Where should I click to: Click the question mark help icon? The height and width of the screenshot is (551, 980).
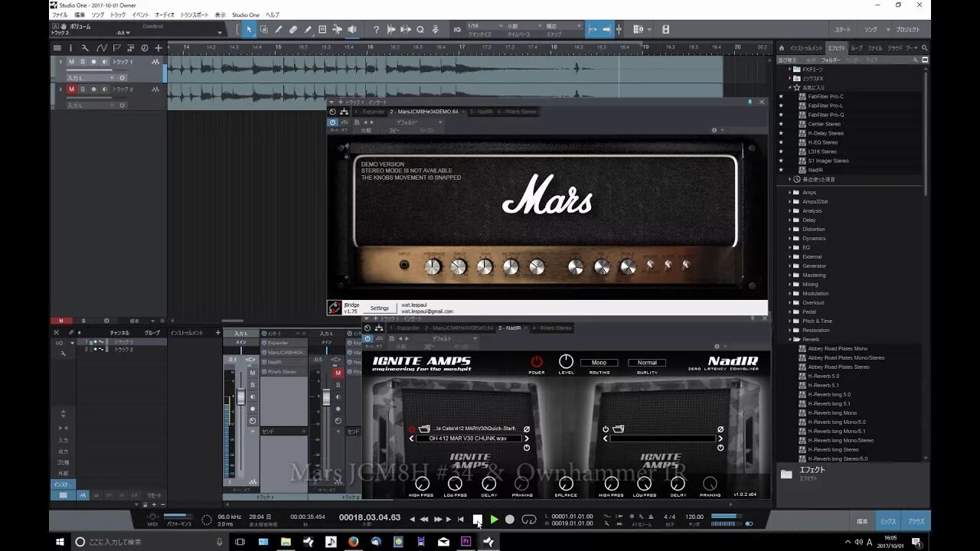[376, 29]
